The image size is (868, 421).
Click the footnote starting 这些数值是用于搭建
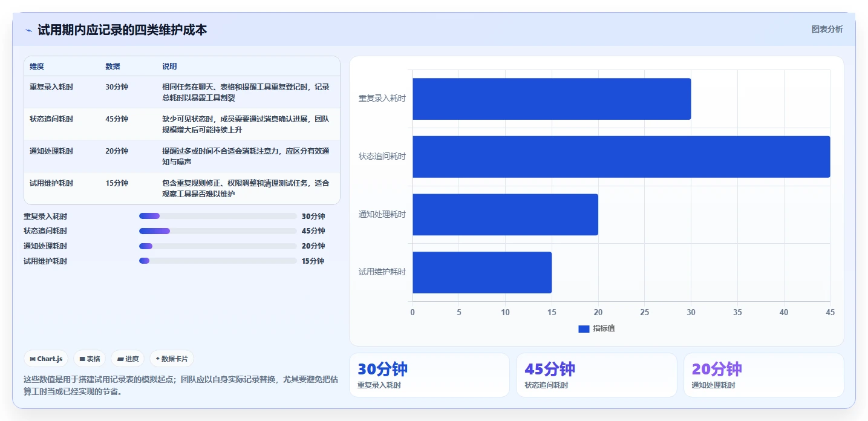[x=181, y=385]
